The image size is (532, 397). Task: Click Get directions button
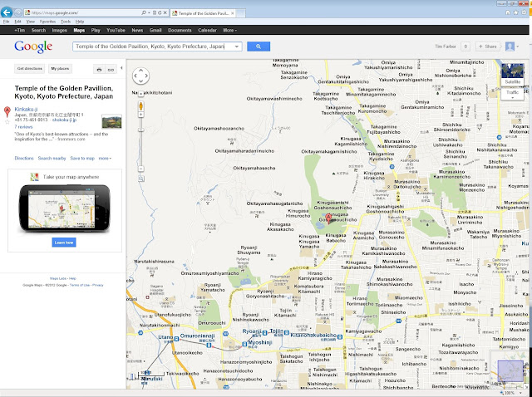(30, 69)
